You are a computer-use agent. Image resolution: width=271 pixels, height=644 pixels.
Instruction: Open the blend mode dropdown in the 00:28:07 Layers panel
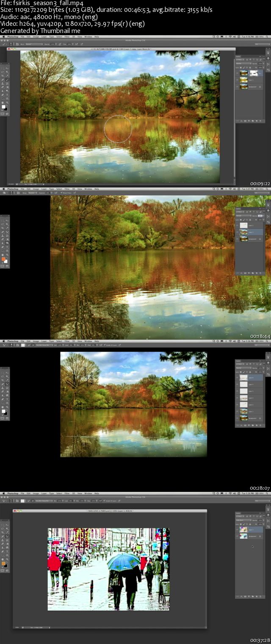click(x=243, y=367)
